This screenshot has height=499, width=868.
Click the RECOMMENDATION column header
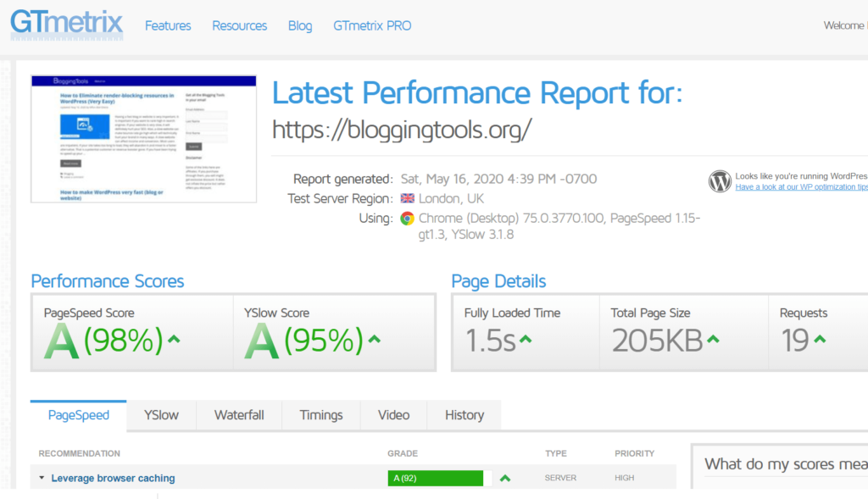[x=79, y=453]
